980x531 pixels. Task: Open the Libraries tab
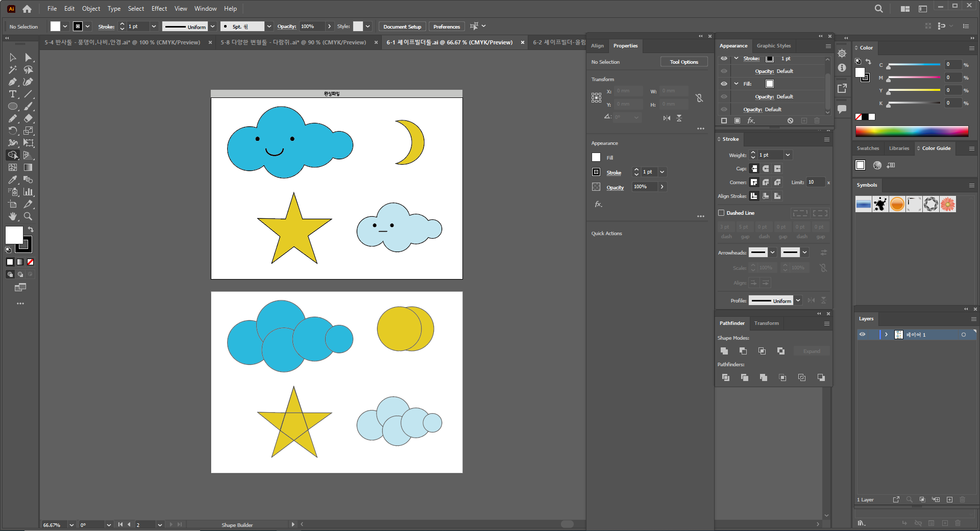[x=899, y=148]
